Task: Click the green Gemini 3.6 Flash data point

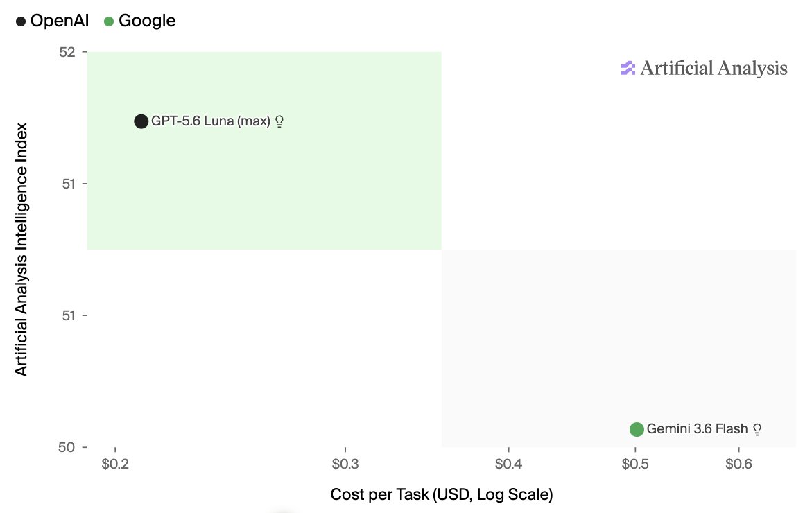Action: coord(637,429)
